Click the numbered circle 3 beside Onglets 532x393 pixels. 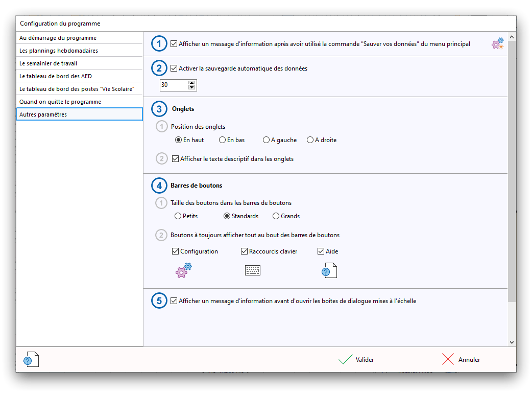point(159,109)
